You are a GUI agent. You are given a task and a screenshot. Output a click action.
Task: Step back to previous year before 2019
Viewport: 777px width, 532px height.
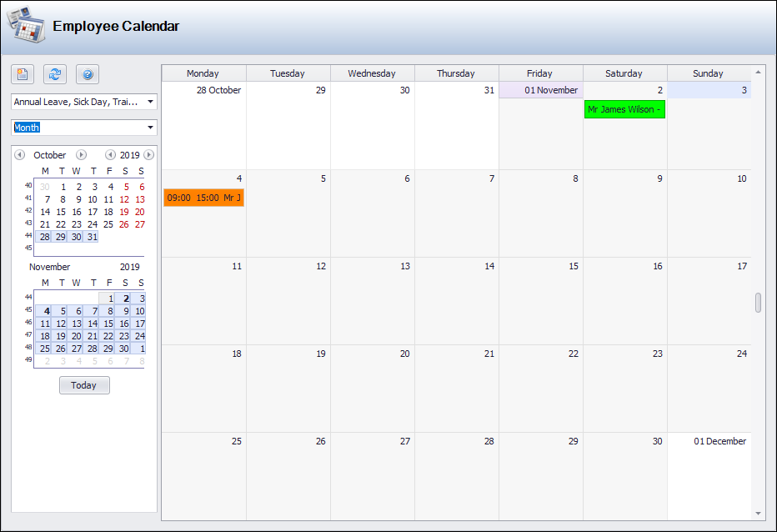(x=110, y=155)
